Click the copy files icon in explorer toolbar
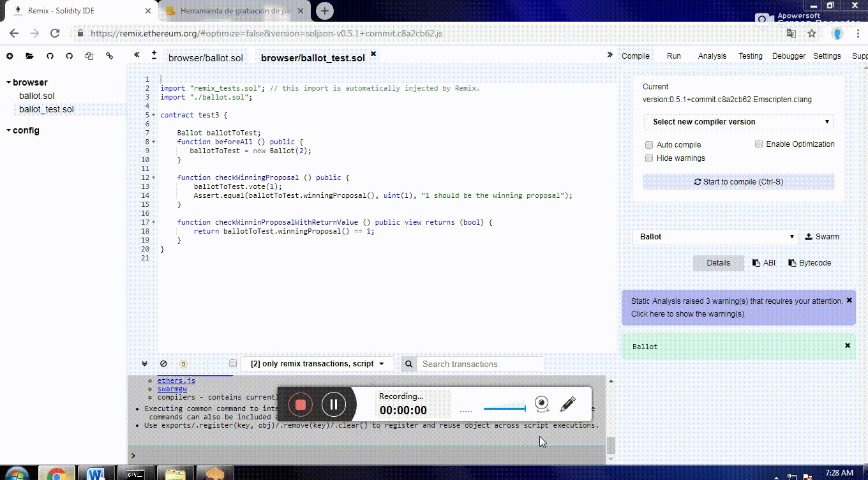 (89, 56)
